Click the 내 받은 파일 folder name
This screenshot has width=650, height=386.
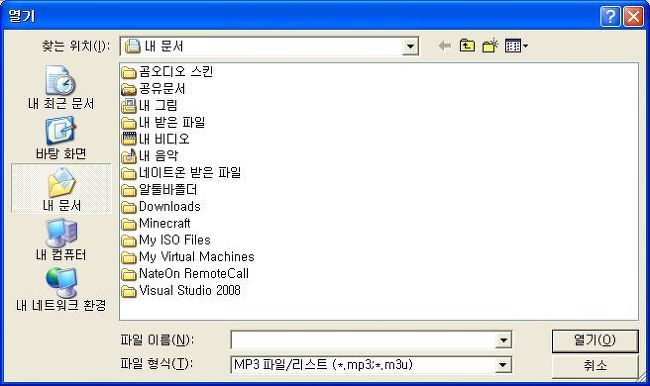tap(172, 122)
